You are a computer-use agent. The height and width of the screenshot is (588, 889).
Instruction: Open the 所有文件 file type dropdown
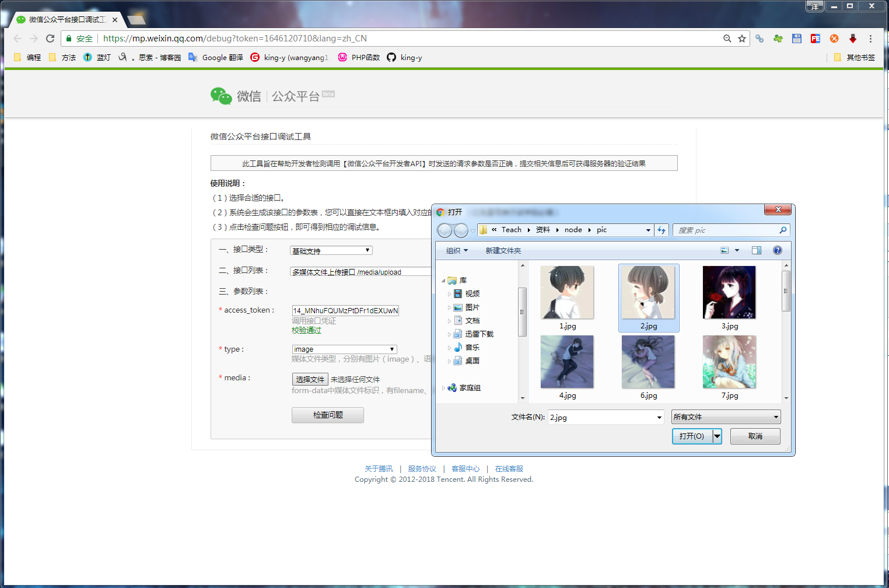coord(726,417)
